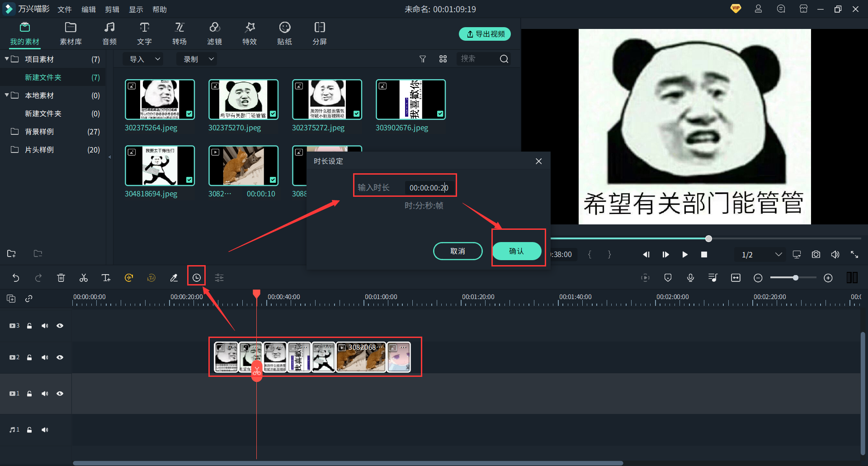Click the undo icon above the timeline
This screenshot has width=868, height=466.
coord(16,277)
